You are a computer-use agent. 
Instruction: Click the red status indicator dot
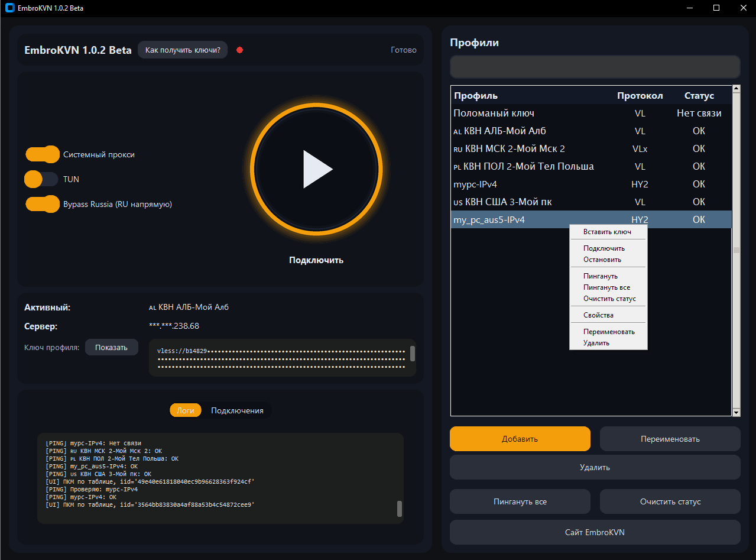(239, 50)
